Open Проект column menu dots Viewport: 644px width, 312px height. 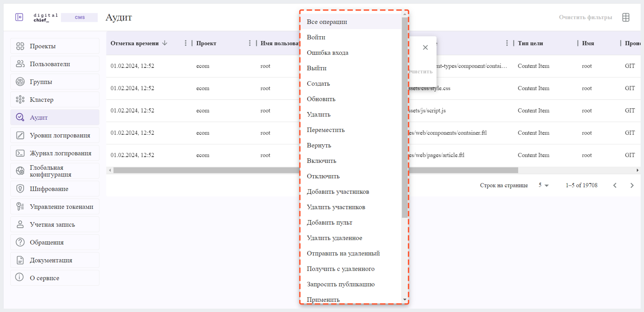250,43
